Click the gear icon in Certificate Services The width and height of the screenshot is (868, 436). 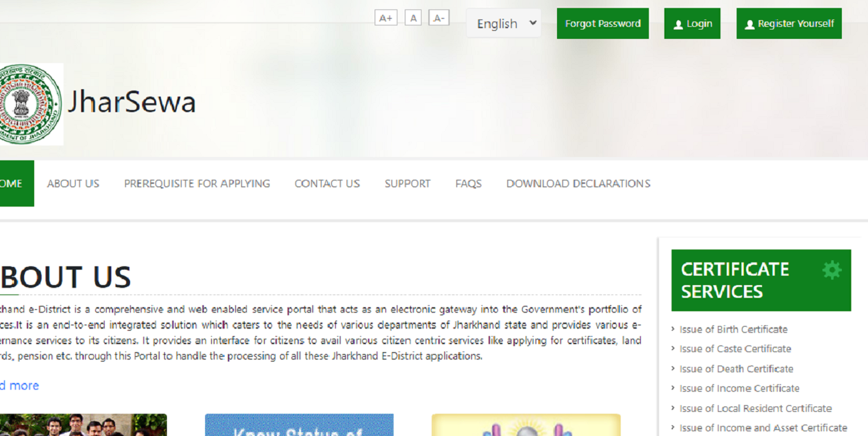[x=831, y=270]
